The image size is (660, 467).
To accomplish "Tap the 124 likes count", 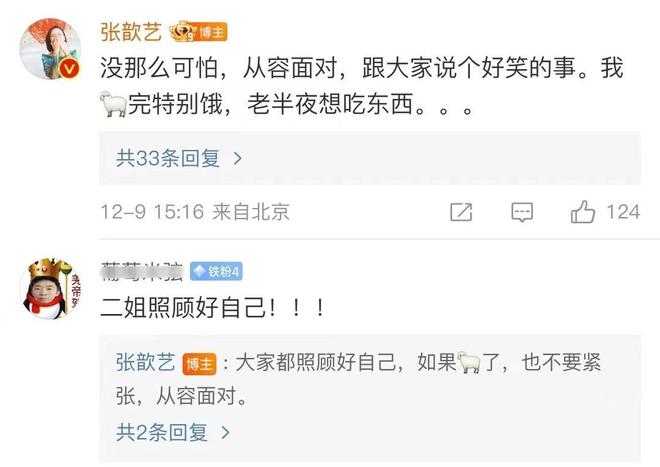I will click(623, 212).
